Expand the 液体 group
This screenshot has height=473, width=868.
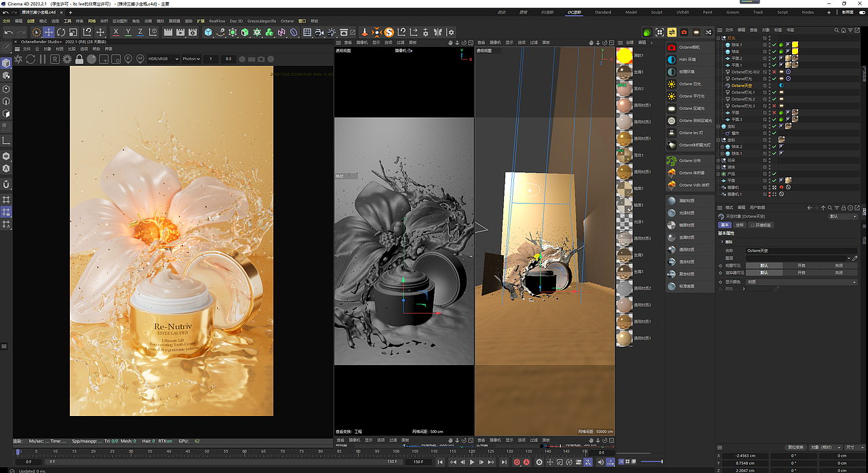tap(718, 167)
